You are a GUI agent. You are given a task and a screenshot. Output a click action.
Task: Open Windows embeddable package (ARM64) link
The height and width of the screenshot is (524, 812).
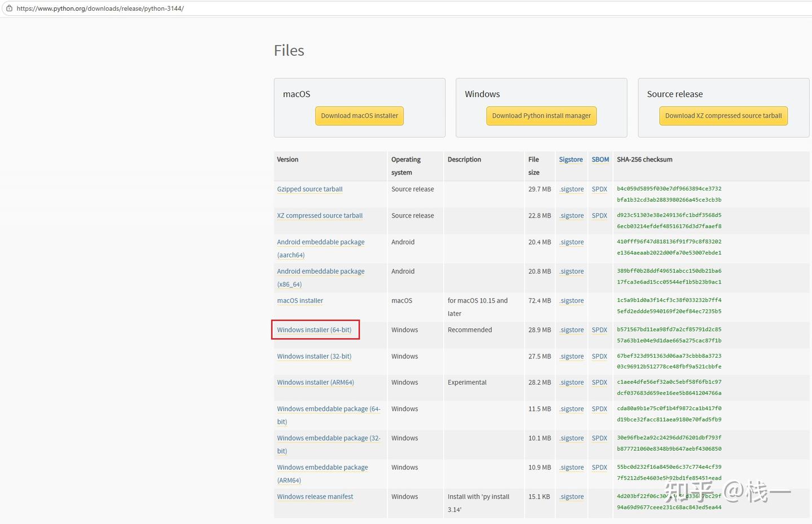coord(323,474)
